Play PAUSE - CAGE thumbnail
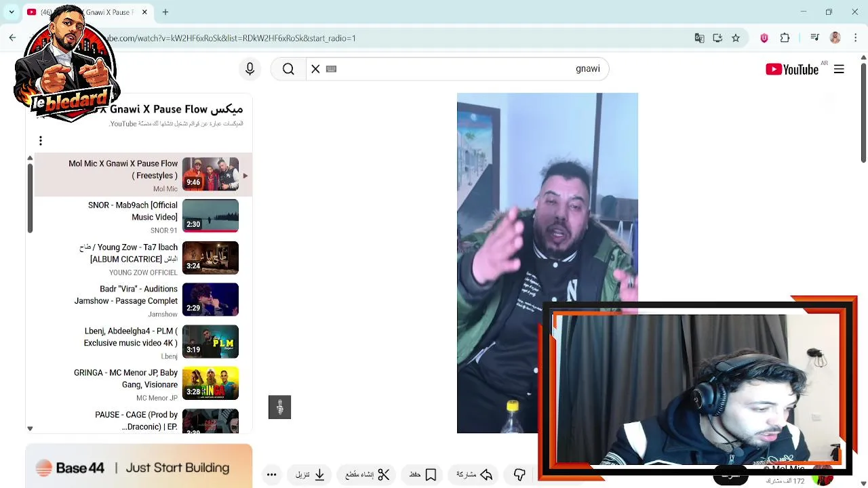This screenshot has width=868, height=488. pyautogui.click(x=210, y=421)
